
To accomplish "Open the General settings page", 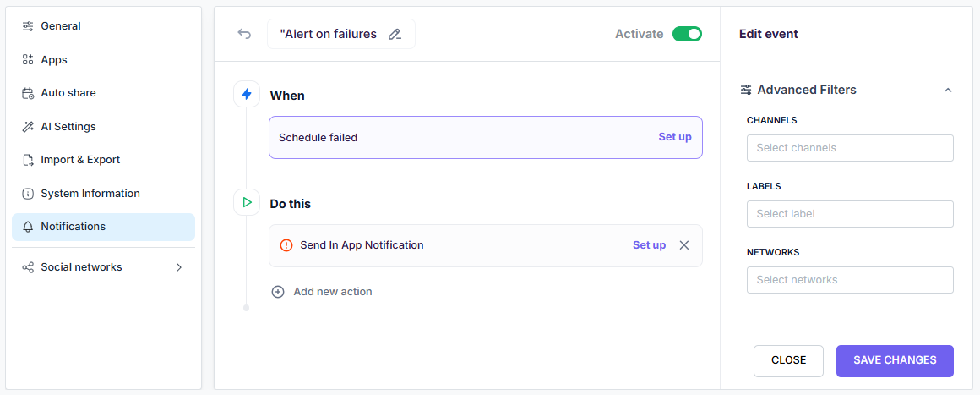I will point(61,26).
